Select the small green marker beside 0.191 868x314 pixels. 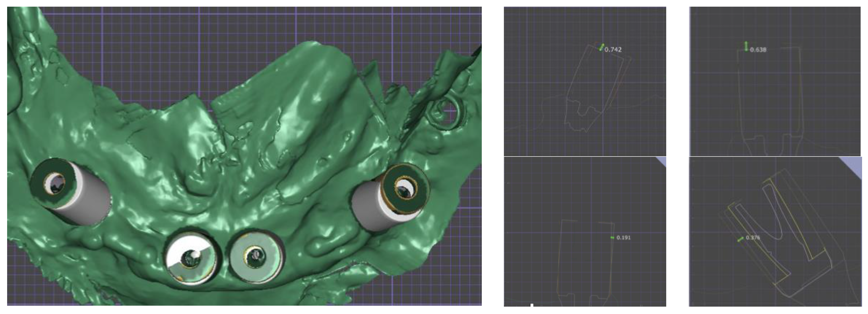[612, 237]
